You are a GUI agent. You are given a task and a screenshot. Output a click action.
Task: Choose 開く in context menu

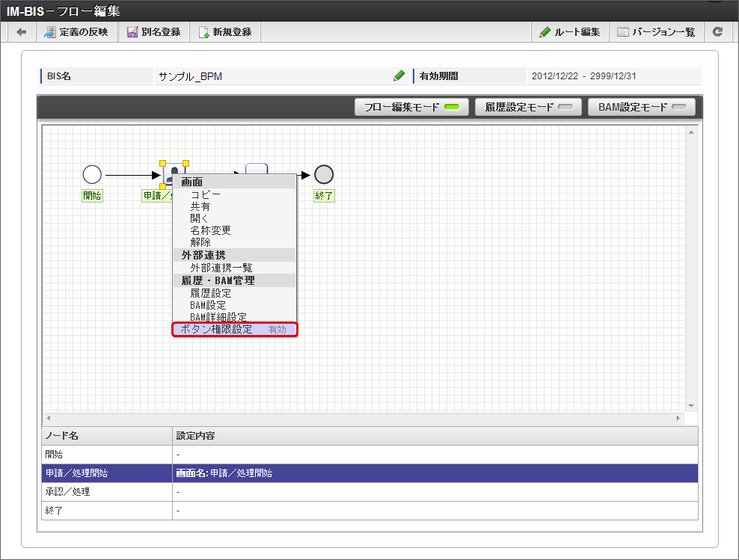(x=199, y=218)
